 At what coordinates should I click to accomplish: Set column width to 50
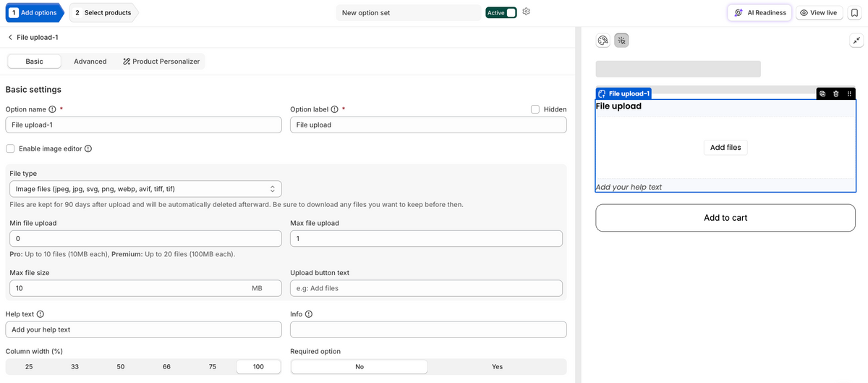(121, 367)
